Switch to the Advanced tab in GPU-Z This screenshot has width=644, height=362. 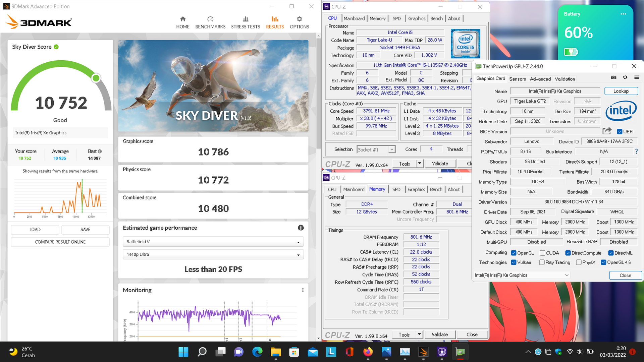[540, 79]
